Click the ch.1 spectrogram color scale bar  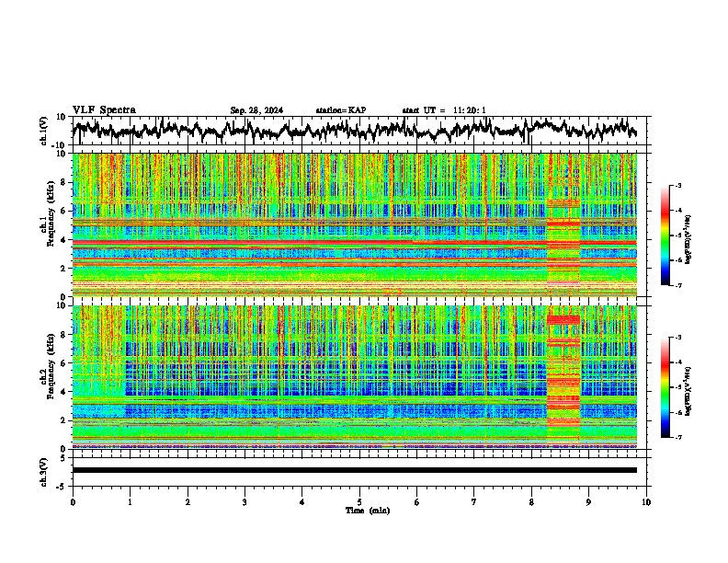pyautogui.click(x=665, y=236)
